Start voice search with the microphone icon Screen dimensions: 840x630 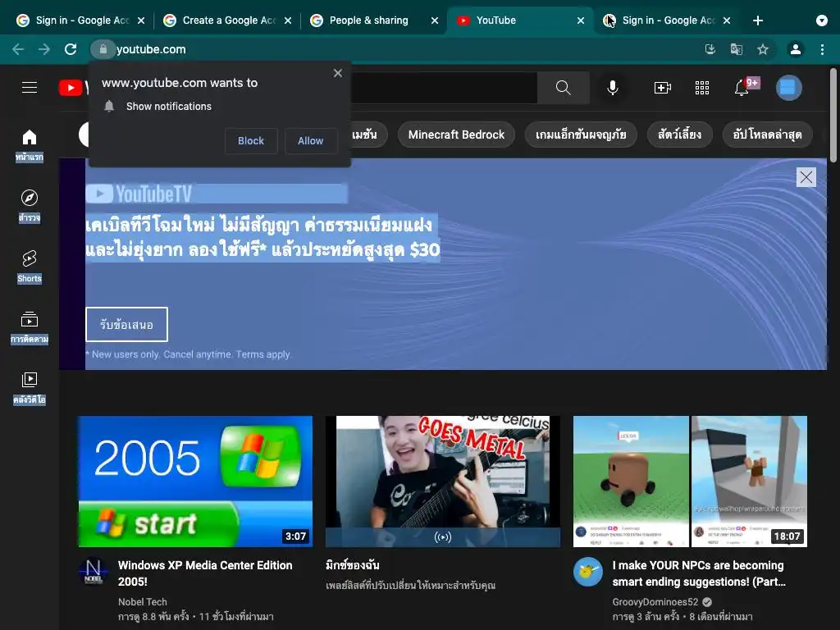pos(612,88)
